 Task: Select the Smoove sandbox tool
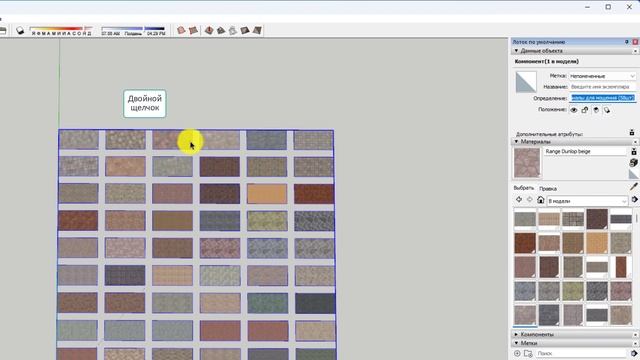click(209, 30)
